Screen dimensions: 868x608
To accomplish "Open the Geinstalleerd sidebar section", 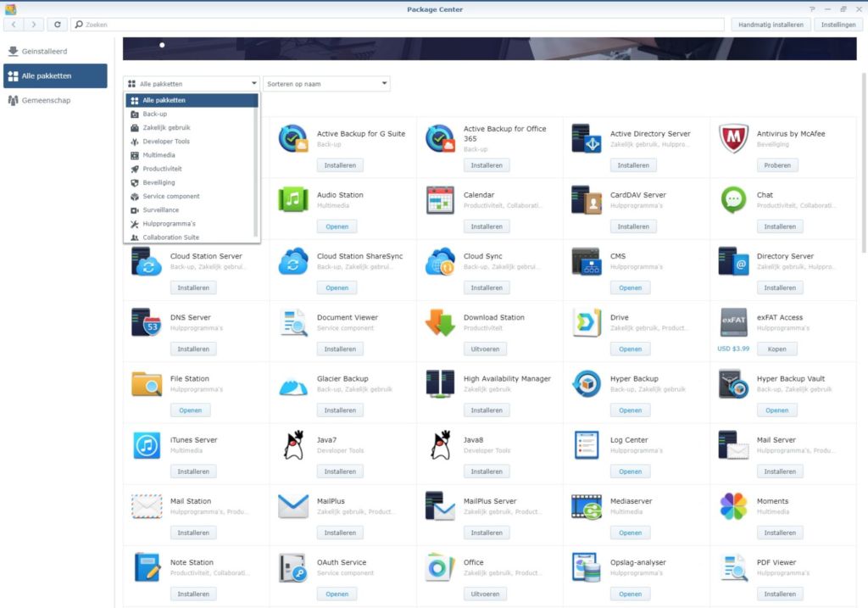I will (x=55, y=52).
